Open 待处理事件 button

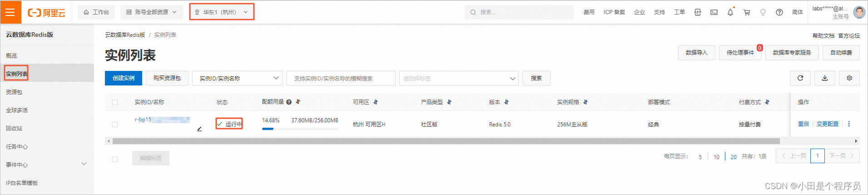[740, 53]
